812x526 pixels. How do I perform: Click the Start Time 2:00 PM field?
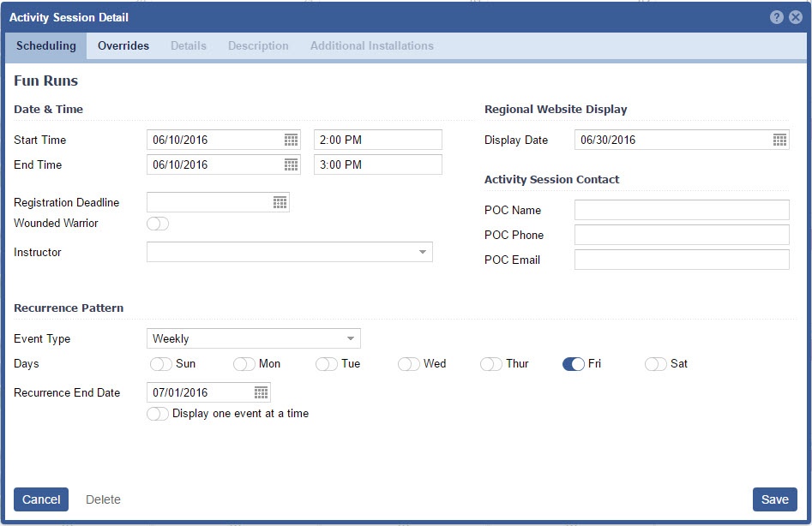click(x=377, y=140)
